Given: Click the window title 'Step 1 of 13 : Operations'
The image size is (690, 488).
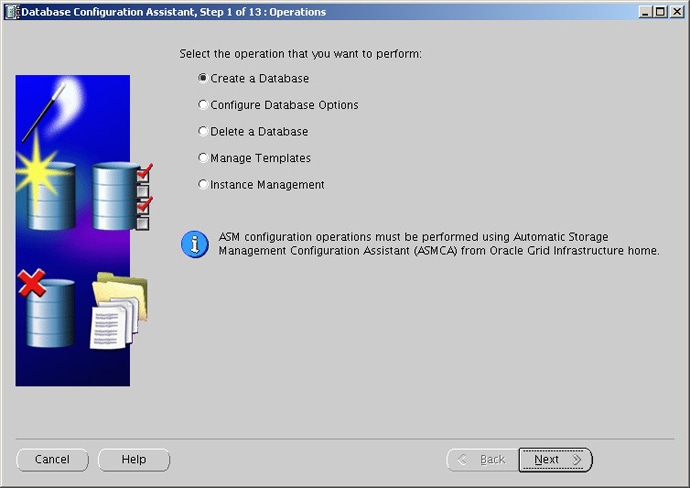Looking at the screenshot, I should pyautogui.click(x=263, y=12).
